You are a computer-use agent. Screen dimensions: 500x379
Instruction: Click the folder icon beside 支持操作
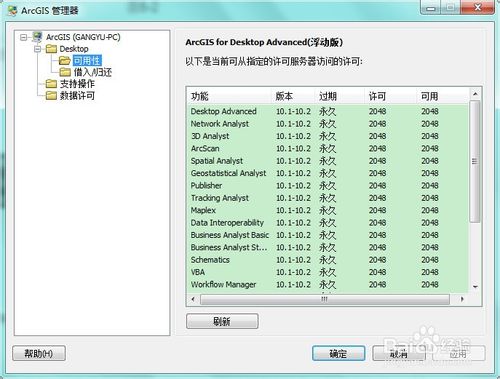51,84
